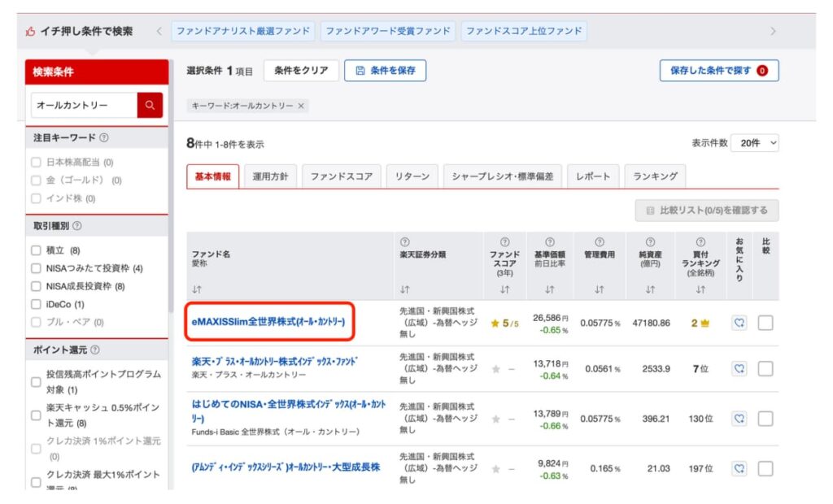Viewport: 833px width, 504px height.
Task: Sort by ファンドスコア column arrows
Action: [x=504, y=289]
